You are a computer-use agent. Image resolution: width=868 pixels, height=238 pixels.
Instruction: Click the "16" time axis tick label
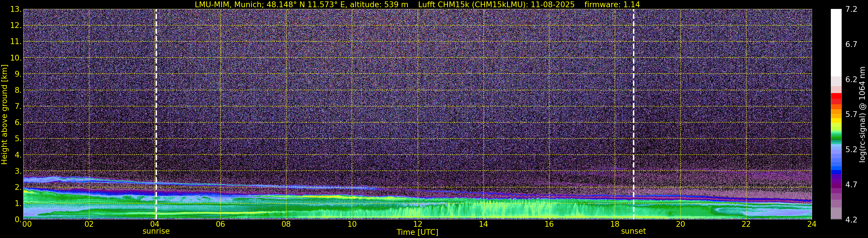coord(549,224)
